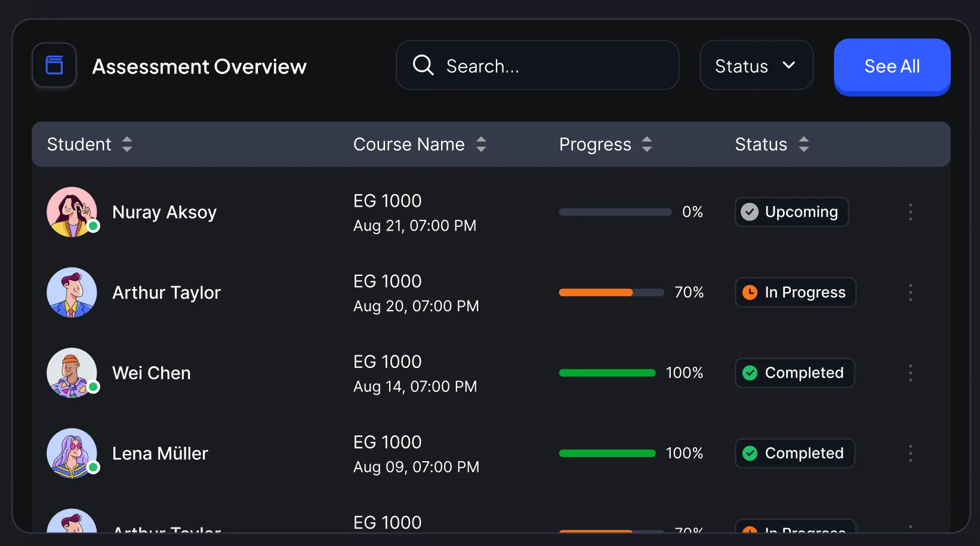Click the Aug 09, 07:00 PM date
This screenshot has height=546, width=980.
(417, 467)
